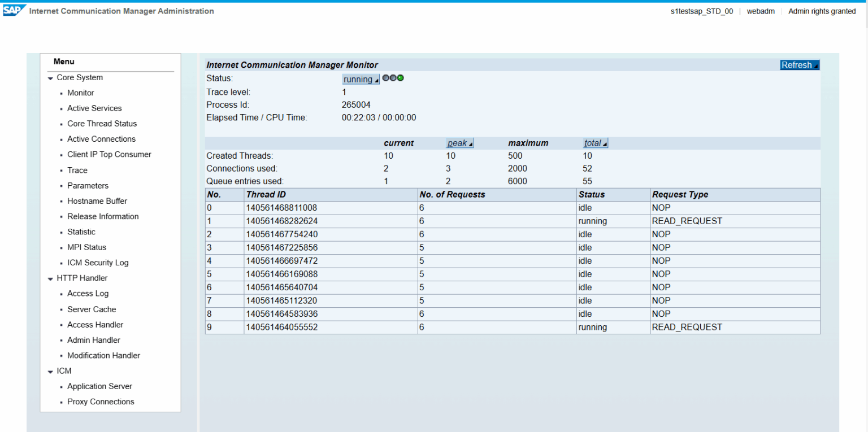
Task: Collapse the ICM menu section
Action: tap(50, 371)
